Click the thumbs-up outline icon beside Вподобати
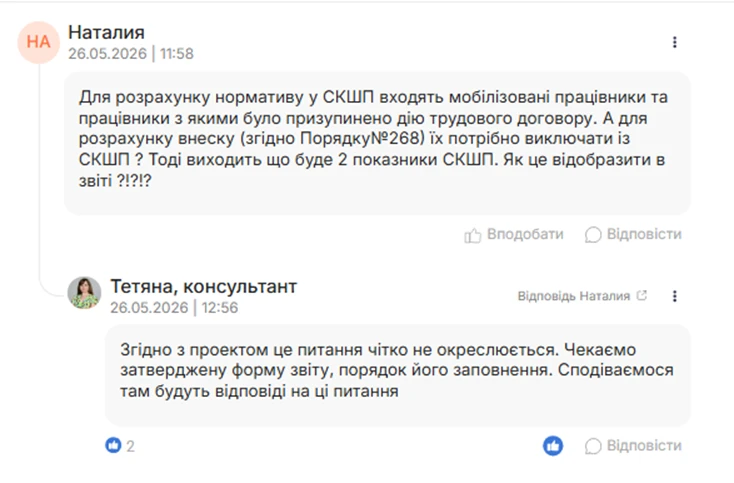This screenshot has width=734, height=483. tap(472, 235)
